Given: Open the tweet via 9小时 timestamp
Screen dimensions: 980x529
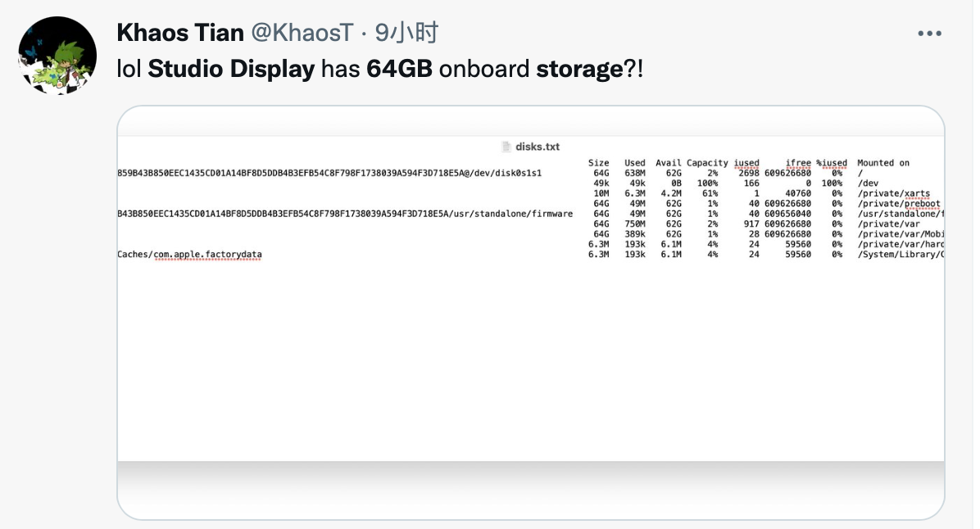Looking at the screenshot, I should (406, 33).
